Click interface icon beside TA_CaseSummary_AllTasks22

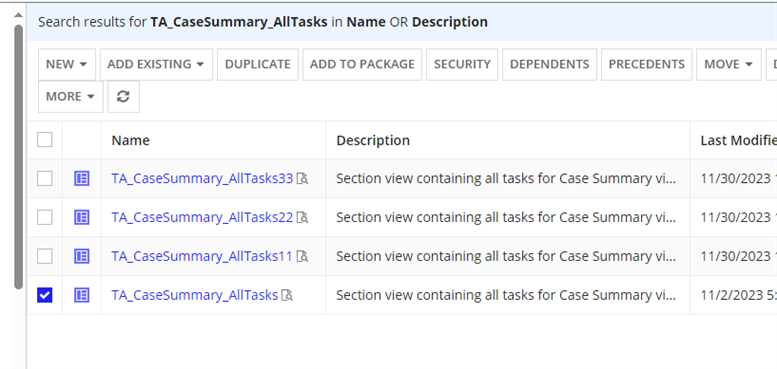82,217
